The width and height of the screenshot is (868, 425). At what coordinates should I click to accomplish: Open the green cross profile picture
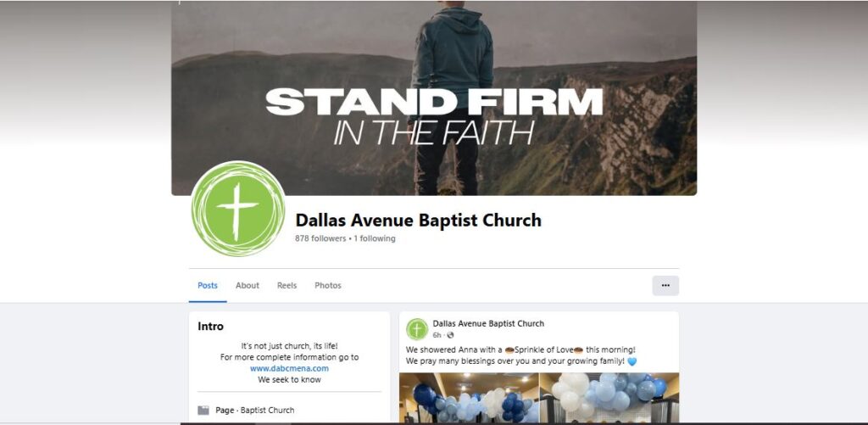tap(238, 209)
